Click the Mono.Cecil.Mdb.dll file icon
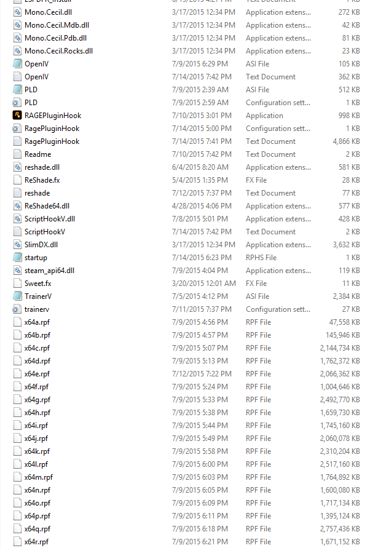 click(x=17, y=25)
